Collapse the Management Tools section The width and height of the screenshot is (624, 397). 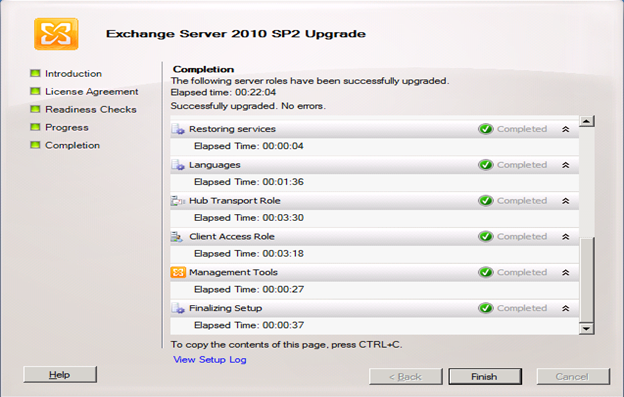[566, 272]
